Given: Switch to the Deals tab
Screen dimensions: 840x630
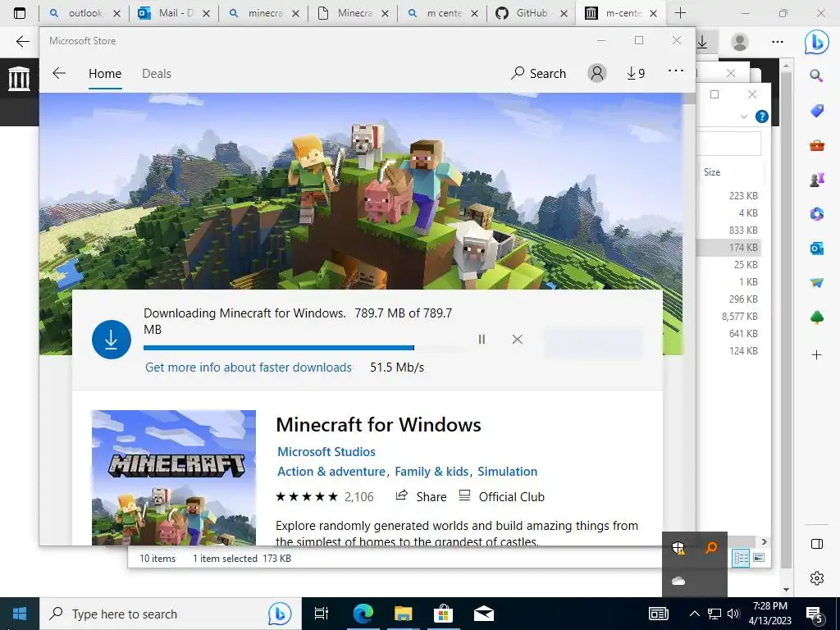Looking at the screenshot, I should coord(157,73).
